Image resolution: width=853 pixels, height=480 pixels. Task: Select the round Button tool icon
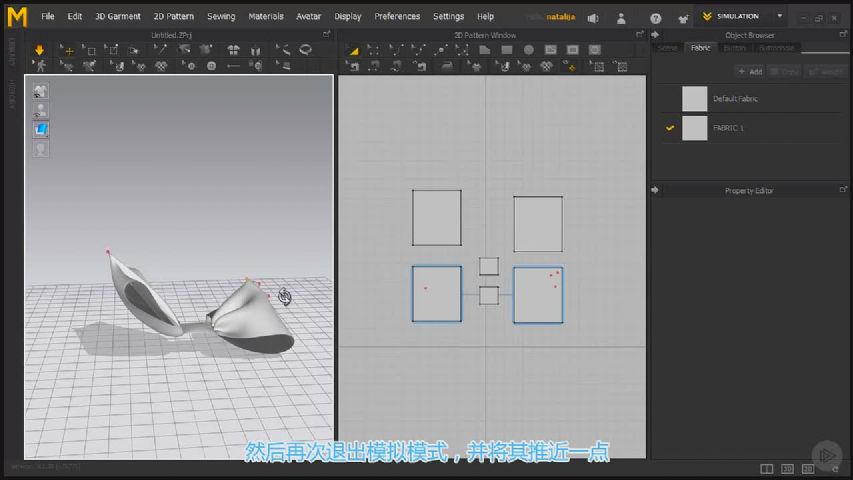tap(212, 66)
